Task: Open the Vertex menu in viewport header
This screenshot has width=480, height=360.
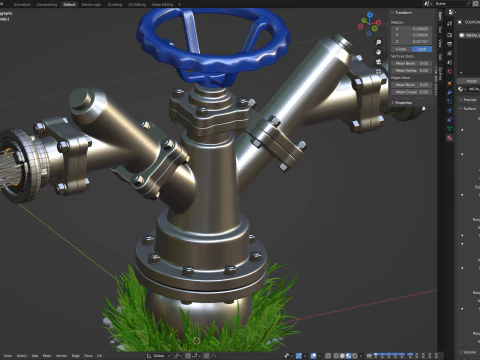Action: click(61, 356)
